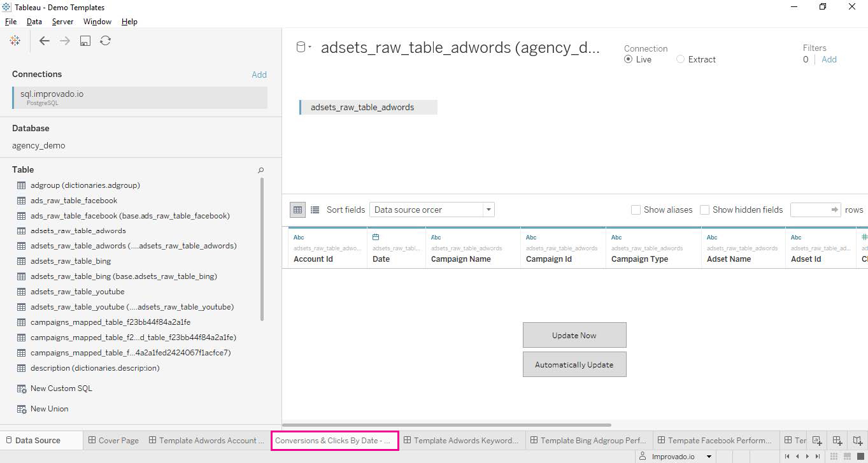This screenshot has height=463, width=868.
Task: Open the Help menu
Action: tap(129, 21)
